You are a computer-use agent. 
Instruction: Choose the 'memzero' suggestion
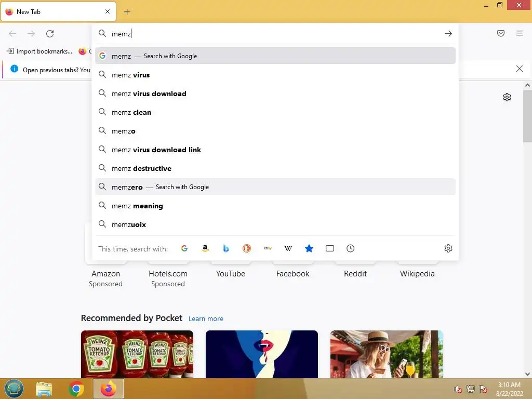[x=275, y=187]
